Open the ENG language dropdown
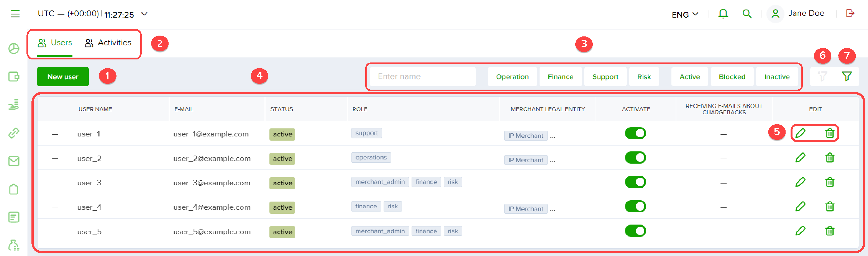 coord(685,15)
